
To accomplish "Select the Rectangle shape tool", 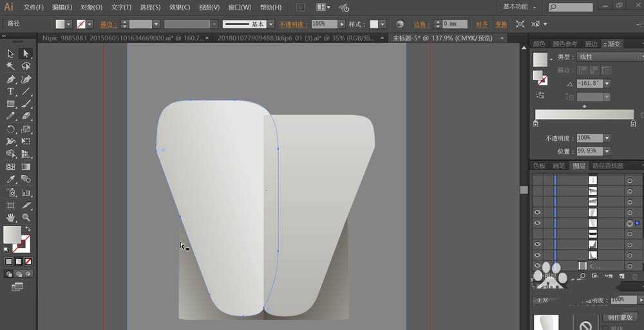I will coord(11,104).
